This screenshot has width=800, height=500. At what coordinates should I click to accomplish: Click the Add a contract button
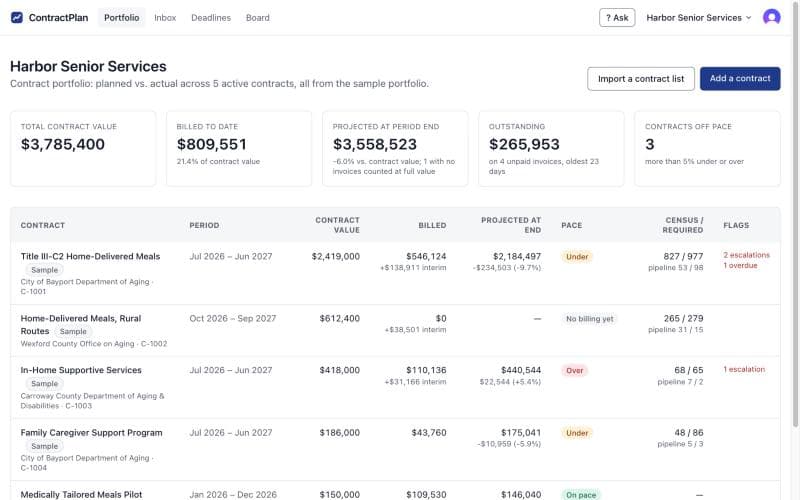tap(740, 79)
